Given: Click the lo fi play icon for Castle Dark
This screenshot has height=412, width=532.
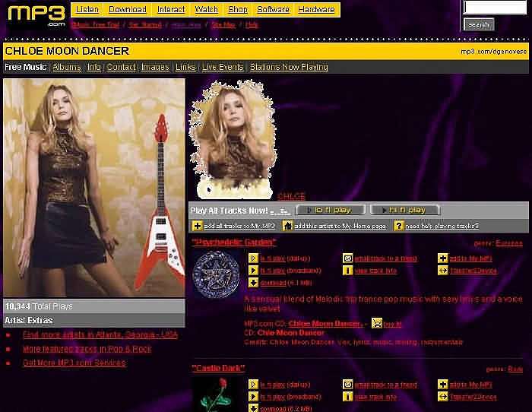Looking at the screenshot, I should (253, 385).
